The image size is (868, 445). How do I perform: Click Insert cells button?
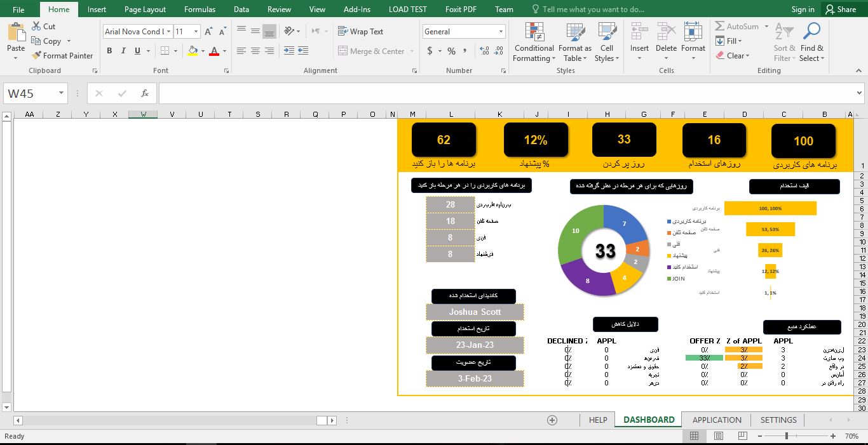(x=639, y=42)
